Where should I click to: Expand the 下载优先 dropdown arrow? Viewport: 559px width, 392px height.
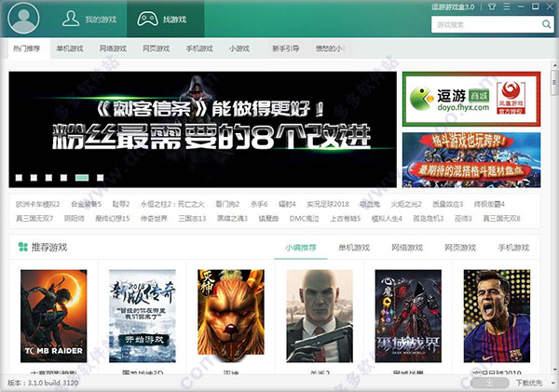[x=552, y=383]
